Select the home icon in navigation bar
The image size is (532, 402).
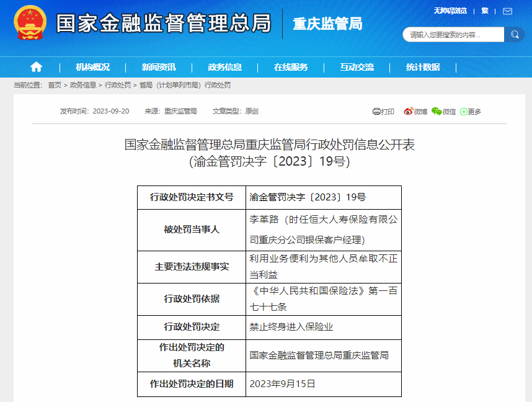click(x=36, y=66)
